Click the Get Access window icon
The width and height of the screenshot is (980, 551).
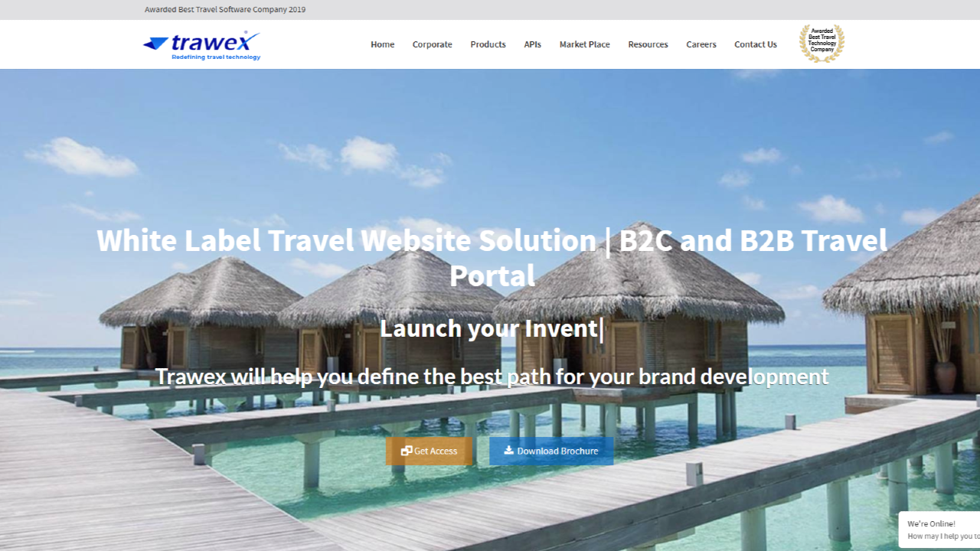tap(407, 451)
